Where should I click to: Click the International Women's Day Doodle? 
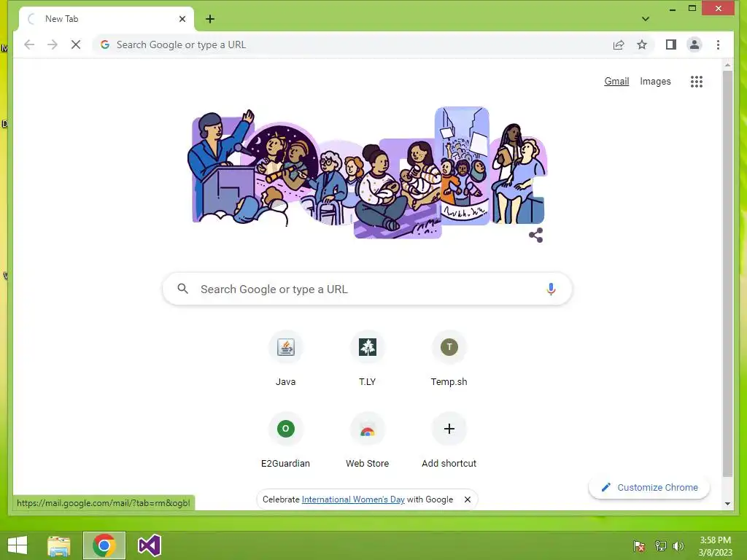pos(368,171)
